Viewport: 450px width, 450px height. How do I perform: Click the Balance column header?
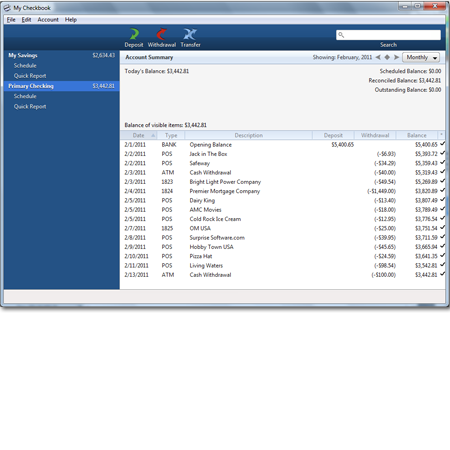point(417,135)
